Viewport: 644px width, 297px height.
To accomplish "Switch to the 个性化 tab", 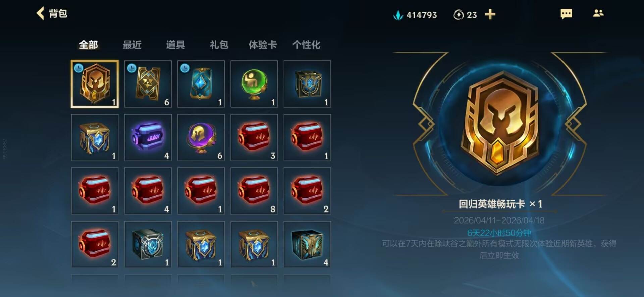I will click(306, 45).
